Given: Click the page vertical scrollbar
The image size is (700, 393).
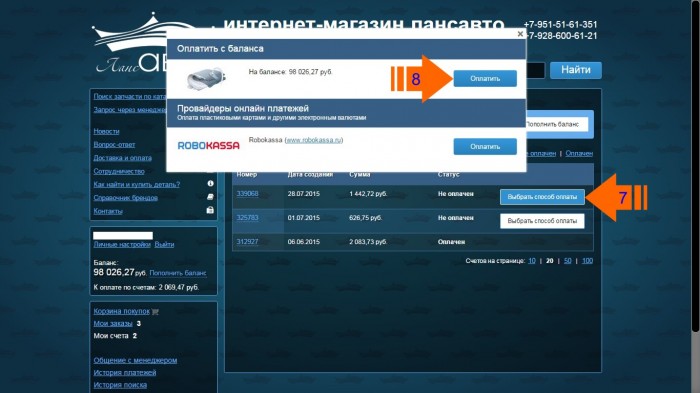Looking at the screenshot, I should tap(695, 165).
